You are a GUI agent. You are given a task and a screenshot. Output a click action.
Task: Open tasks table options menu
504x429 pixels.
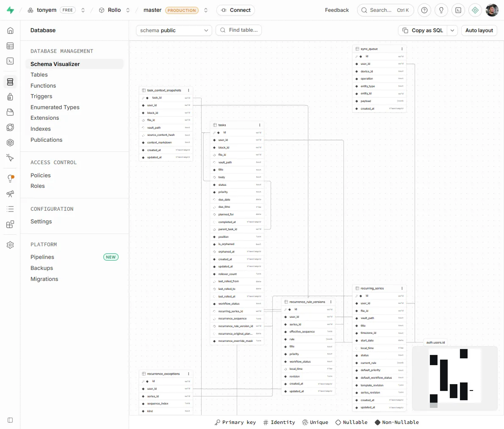pyautogui.click(x=260, y=125)
